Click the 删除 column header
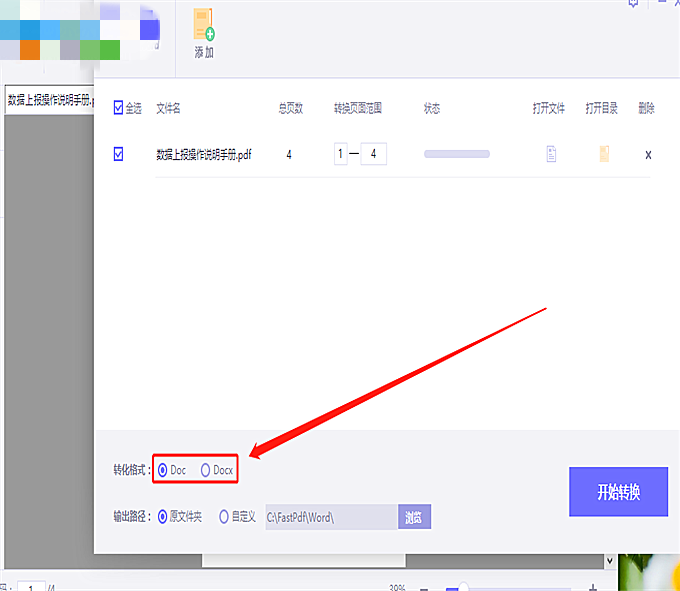Screen dimensions: 680x591 [646, 108]
